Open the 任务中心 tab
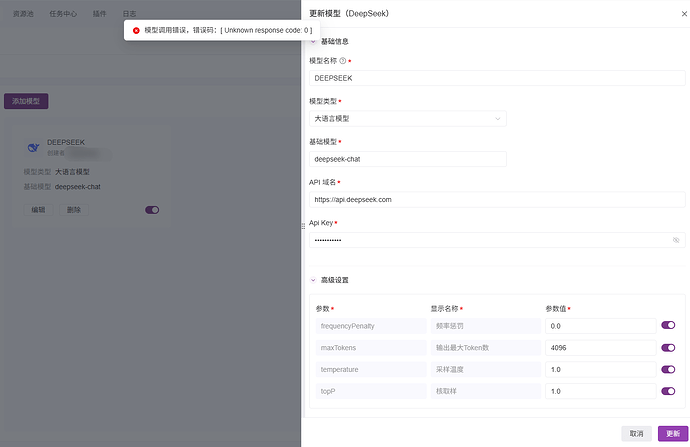 click(x=63, y=14)
